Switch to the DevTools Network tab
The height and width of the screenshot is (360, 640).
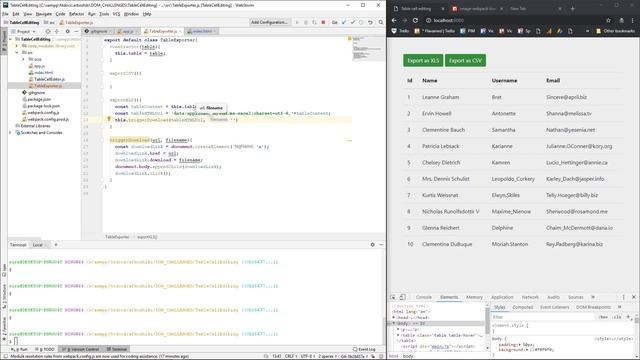530,297
